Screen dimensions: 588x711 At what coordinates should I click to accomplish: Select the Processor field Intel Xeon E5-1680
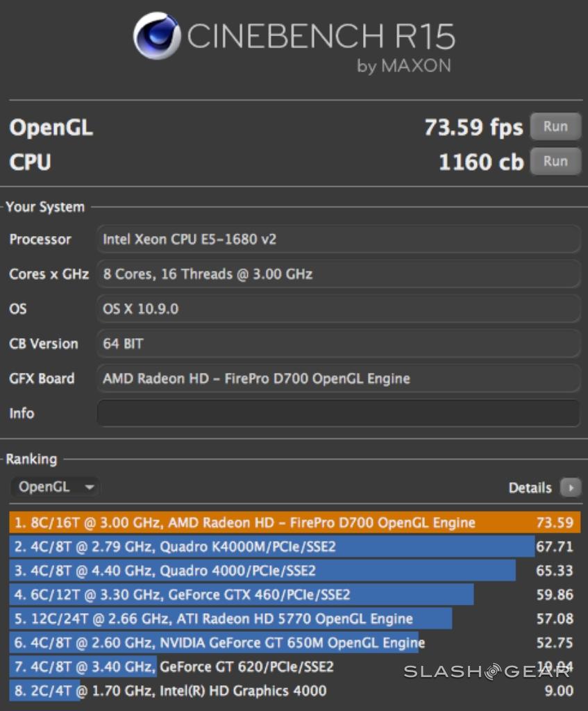(x=338, y=240)
